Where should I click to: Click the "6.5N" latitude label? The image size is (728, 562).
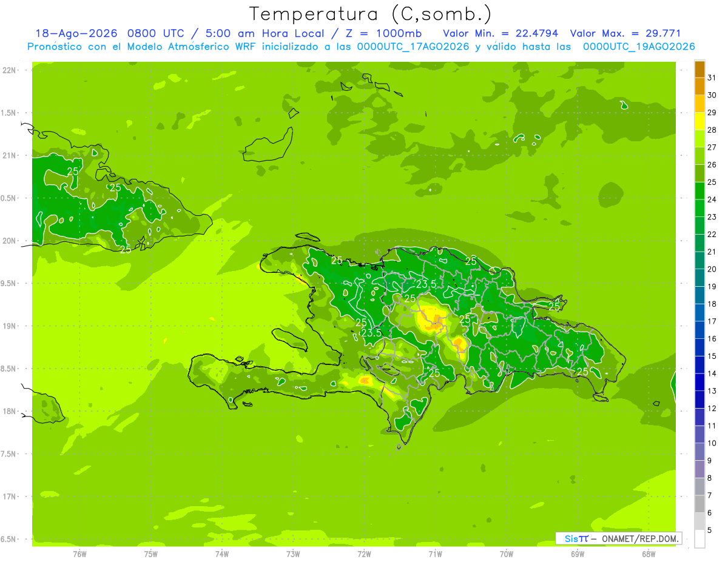(10, 539)
